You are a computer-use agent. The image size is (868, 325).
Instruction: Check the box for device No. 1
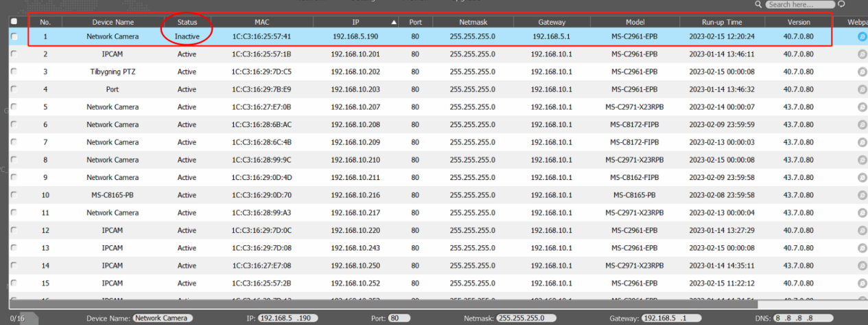[x=14, y=36]
